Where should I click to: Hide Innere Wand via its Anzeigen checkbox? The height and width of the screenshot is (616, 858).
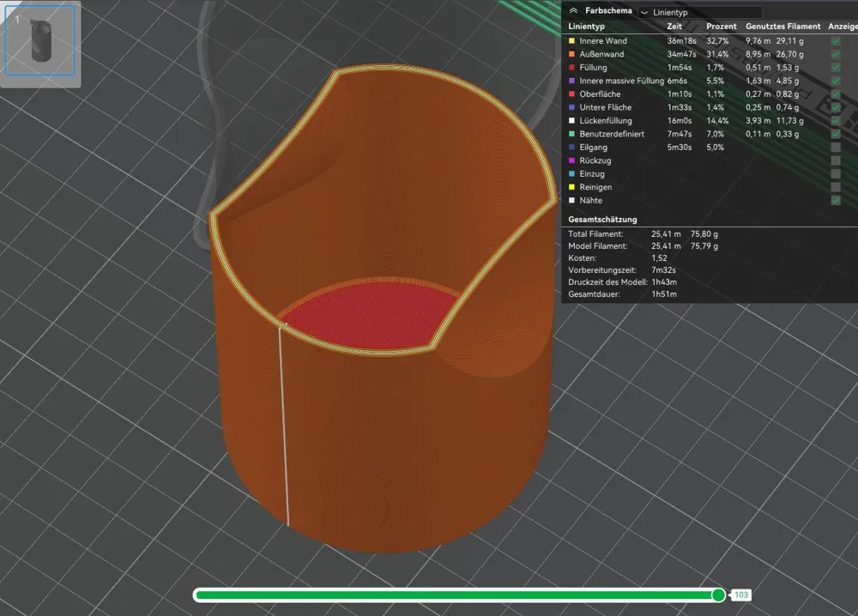click(x=835, y=41)
